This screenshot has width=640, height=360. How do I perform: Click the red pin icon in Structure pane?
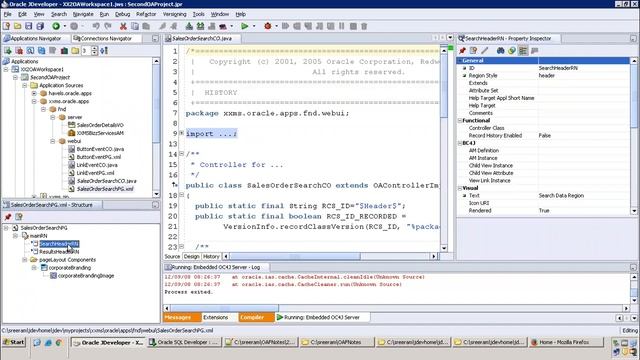pyautogui.click(x=8, y=217)
